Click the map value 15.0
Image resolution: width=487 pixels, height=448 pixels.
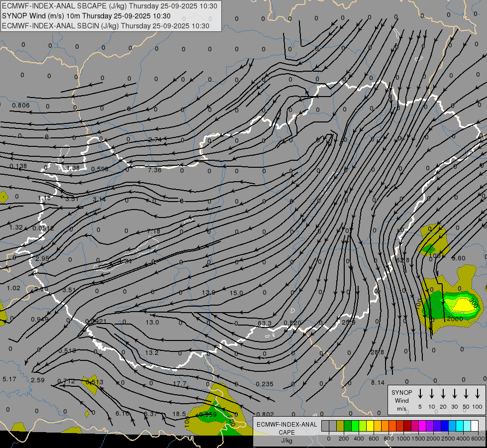pos(236,293)
